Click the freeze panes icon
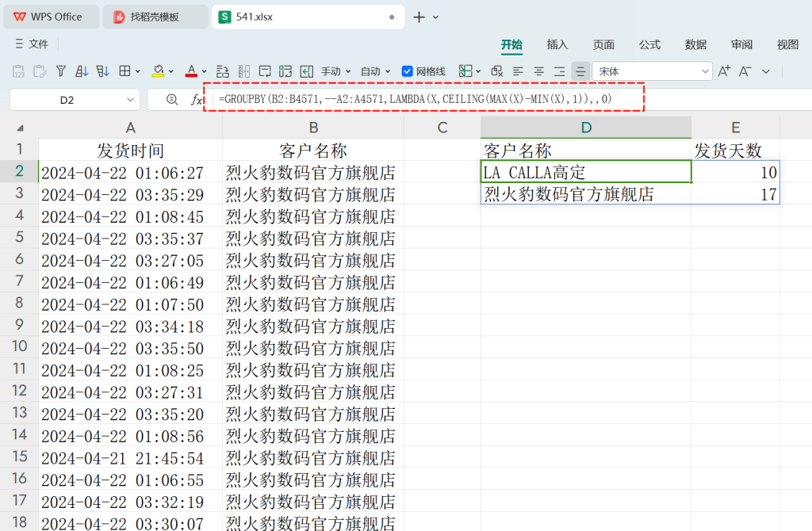Viewport: 812px width, 531px height. [465, 71]
